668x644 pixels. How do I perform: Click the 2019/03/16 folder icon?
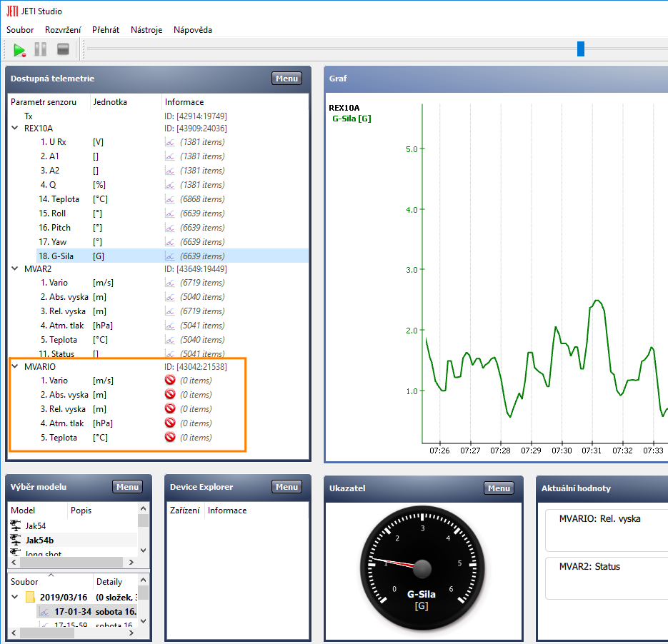coord(31,598)
